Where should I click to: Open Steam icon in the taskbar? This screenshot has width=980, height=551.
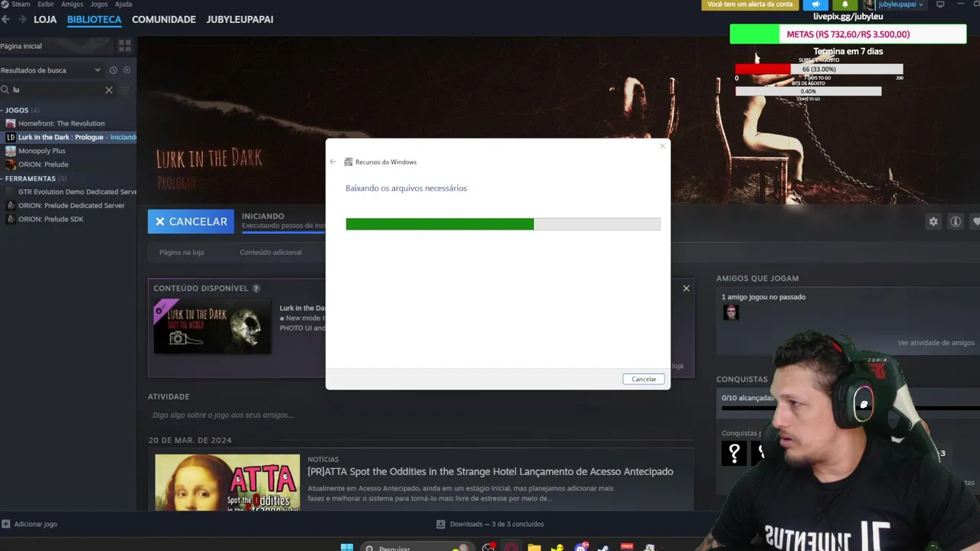[x=603, y=548]
